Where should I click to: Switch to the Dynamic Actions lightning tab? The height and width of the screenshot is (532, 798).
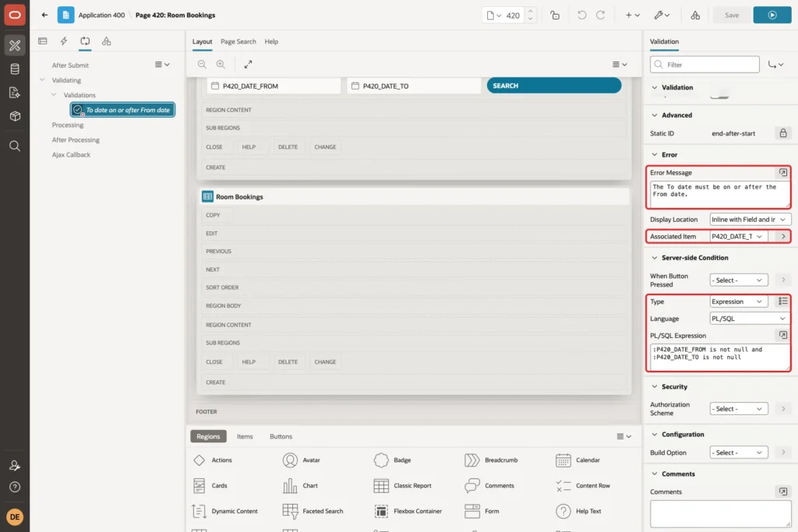64,41
